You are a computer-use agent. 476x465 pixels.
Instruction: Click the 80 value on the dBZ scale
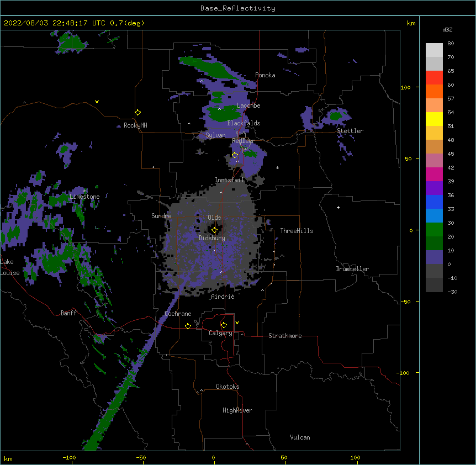point(451,44)
